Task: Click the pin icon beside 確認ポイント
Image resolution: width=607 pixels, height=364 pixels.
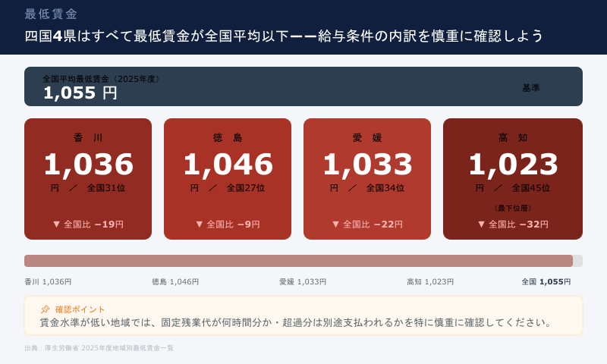Action: click(45, 309)
